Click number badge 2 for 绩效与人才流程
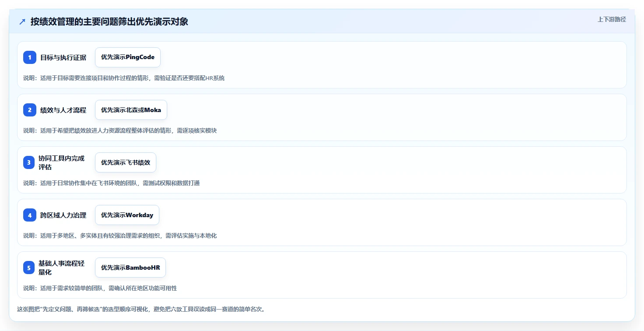Image resolution: width=644 pixels, height=331 pixels. click(x=30, y=110)
